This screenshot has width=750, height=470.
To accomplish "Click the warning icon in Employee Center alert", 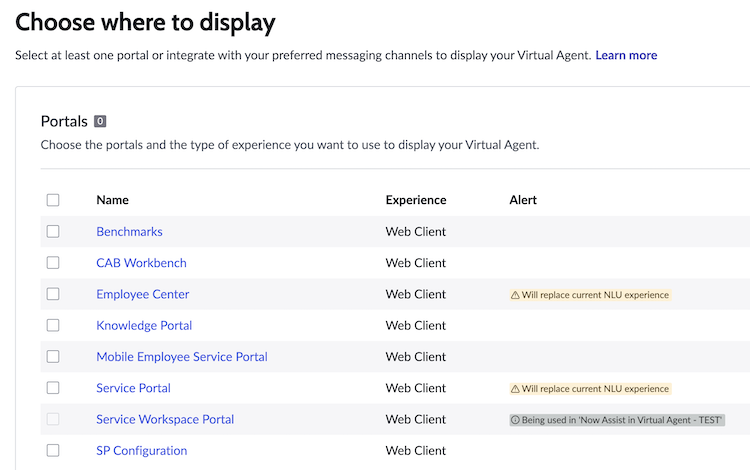I will [515, 295].
